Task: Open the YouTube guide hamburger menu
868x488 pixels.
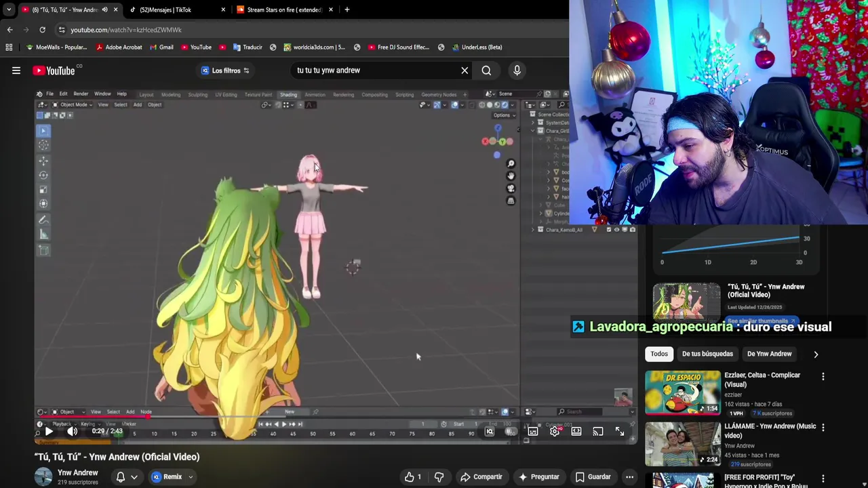Action: coord(16,70)
